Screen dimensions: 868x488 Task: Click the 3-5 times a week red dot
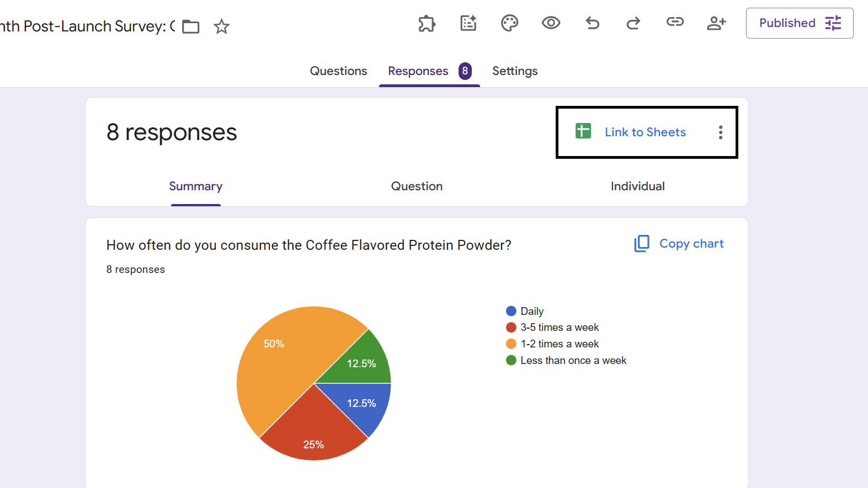coord(511,328)
